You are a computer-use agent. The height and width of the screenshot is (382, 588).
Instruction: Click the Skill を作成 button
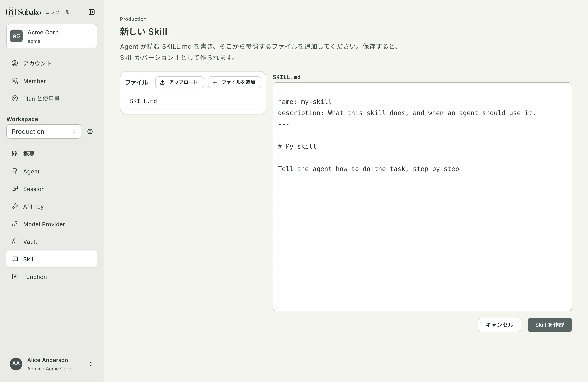pos(549,325)
